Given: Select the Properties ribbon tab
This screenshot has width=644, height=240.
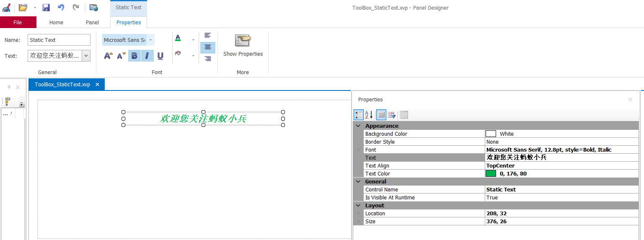Looking at the screenshot, I should [129, 23].
